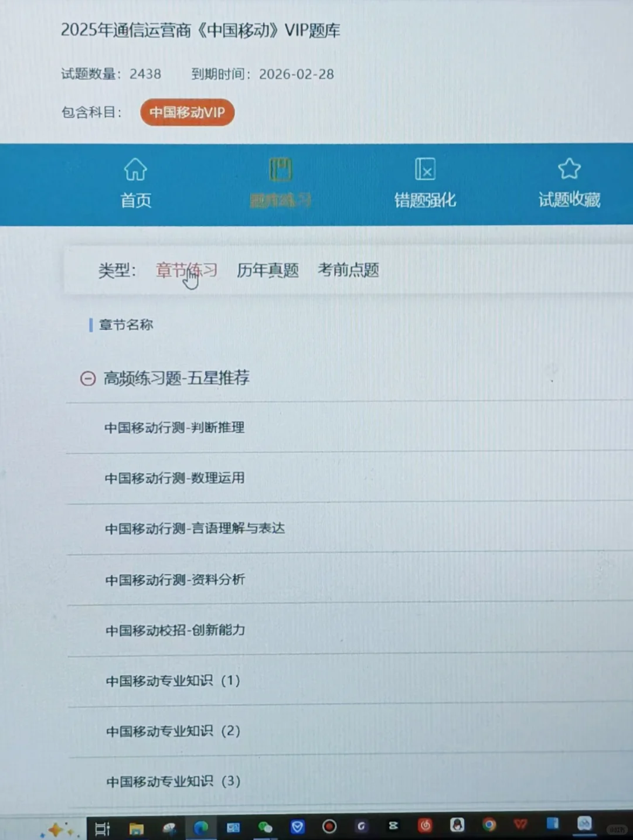Open QQ penguin icon in taskbar
Viewport: 633px width, 840px height.
point(457,825)
